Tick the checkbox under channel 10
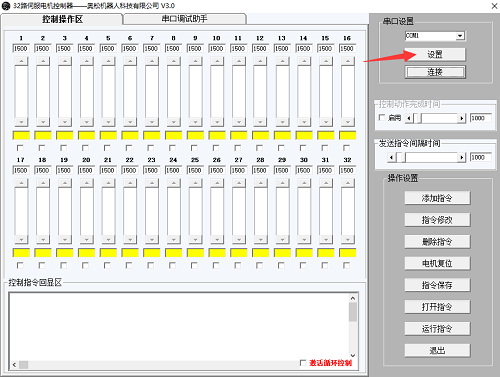 pos(216,148)
